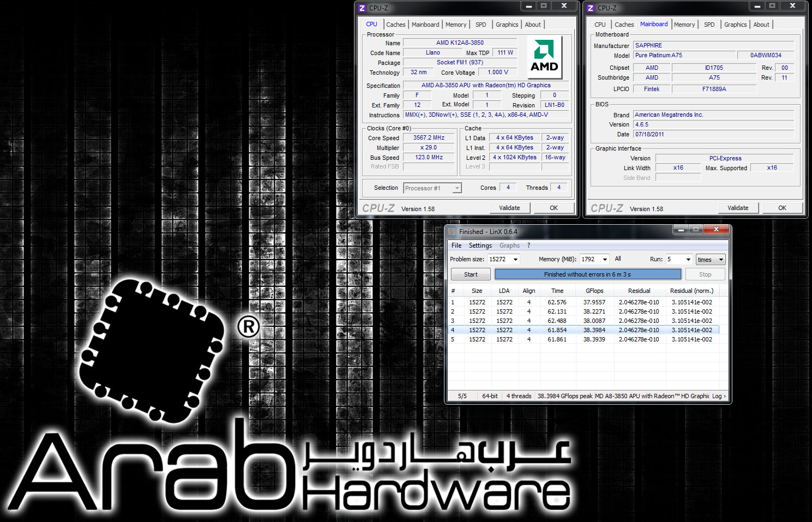Select LinX result row 4 with 38.3984 GFlops

(x=584, y=330)
